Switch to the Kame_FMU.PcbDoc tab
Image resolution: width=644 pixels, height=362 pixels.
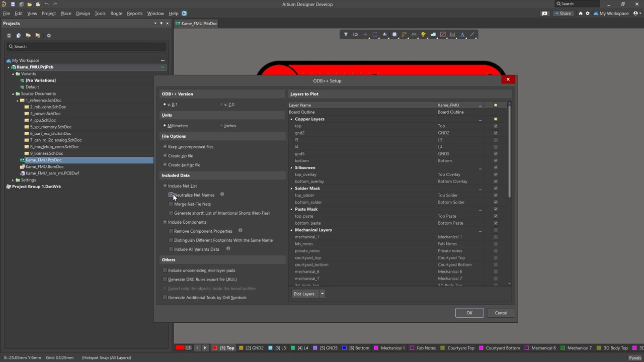(x=197, y=24)
